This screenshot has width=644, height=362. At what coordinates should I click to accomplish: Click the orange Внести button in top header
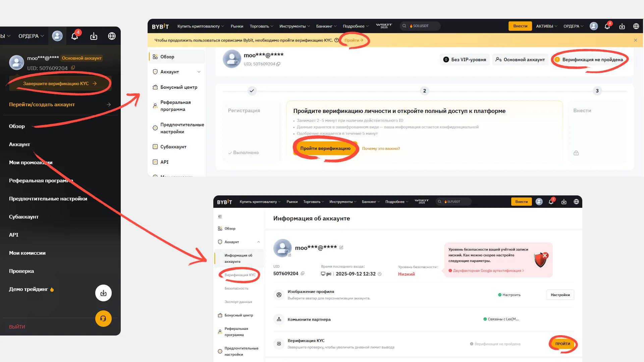(x=520, y=26)
